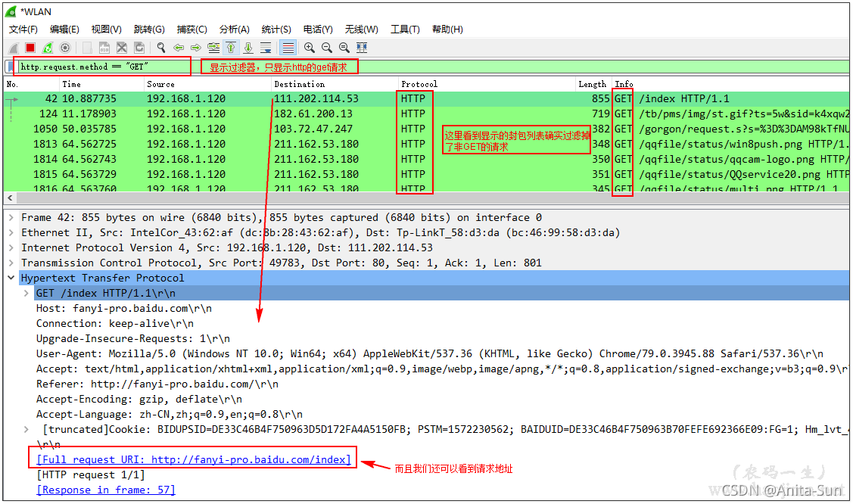Stop the running capture (red square)

click(x=30, y=48)
